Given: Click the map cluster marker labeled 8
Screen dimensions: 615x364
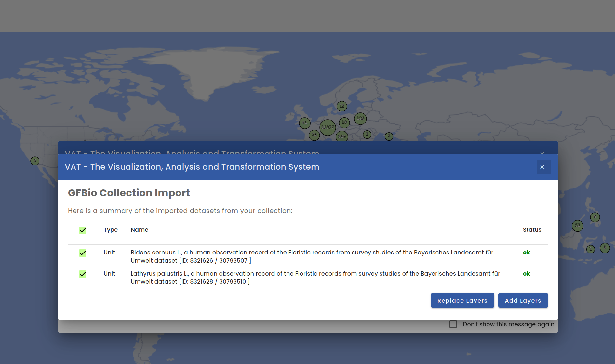Looking at the screenshot, I should pos(605,248).
